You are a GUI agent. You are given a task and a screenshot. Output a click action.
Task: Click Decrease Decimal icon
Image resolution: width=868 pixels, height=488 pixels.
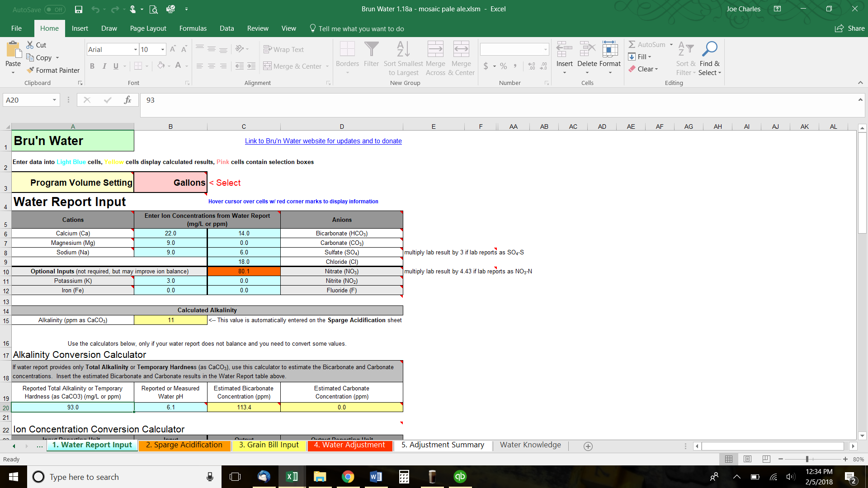pyautogui.click(x=543, y=66)
